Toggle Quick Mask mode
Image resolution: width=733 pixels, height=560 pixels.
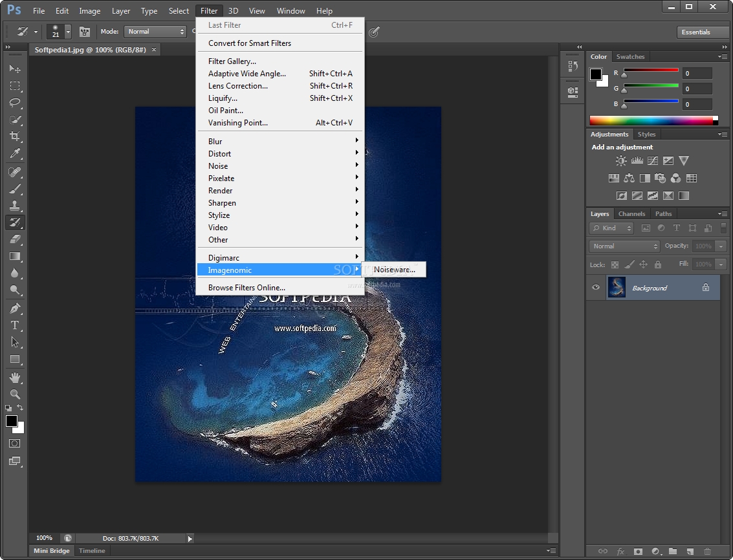click(x=15, y=444)
